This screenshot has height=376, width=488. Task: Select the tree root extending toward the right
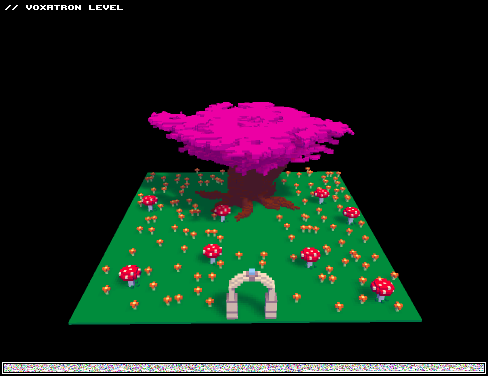283,203
